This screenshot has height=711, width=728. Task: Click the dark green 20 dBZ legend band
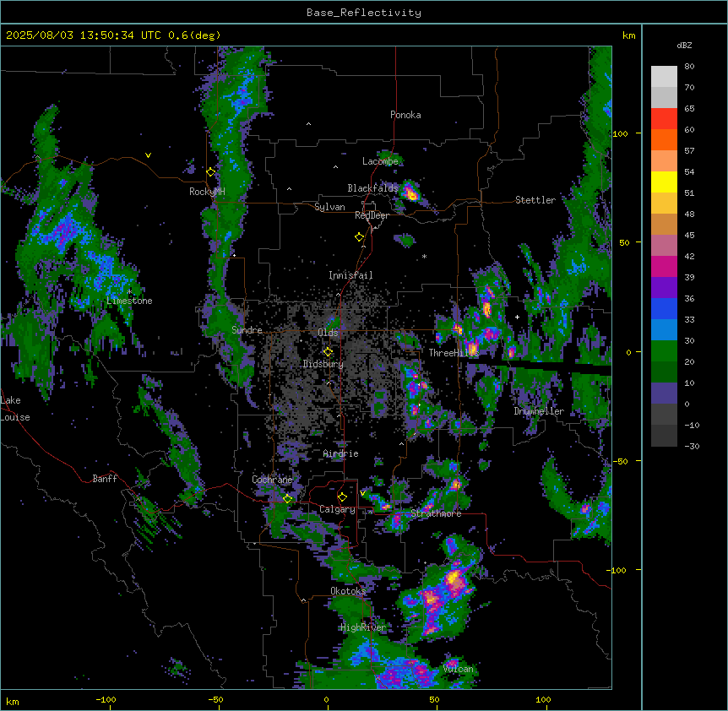coord(664,372)
